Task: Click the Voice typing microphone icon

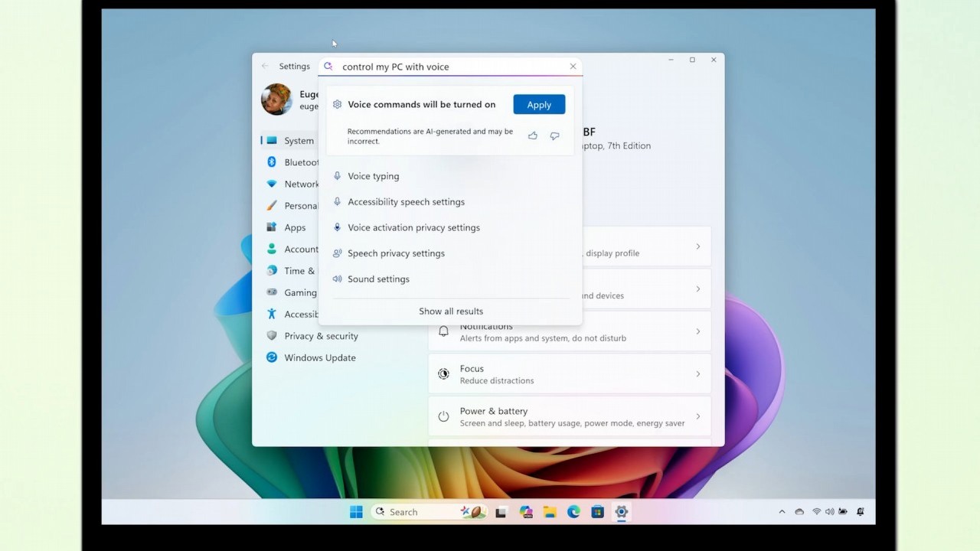Action: pos(337,176)
